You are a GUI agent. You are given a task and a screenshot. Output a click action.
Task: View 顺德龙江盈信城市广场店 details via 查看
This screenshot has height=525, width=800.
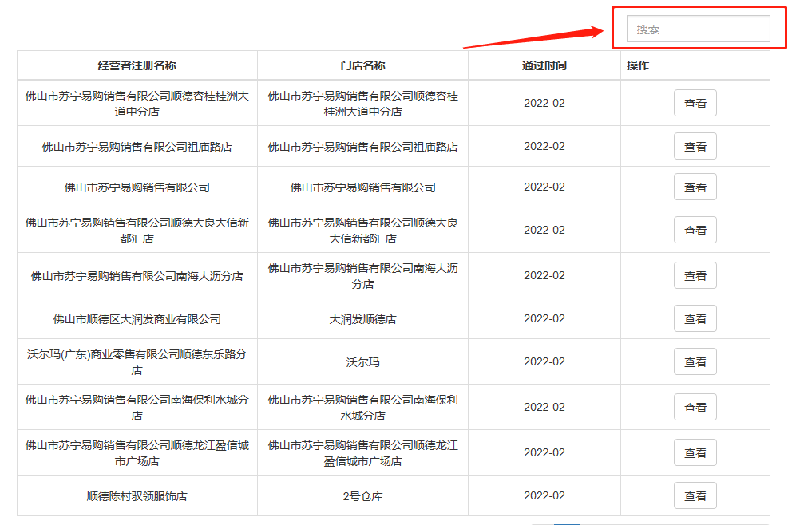[x=695, y=453]
